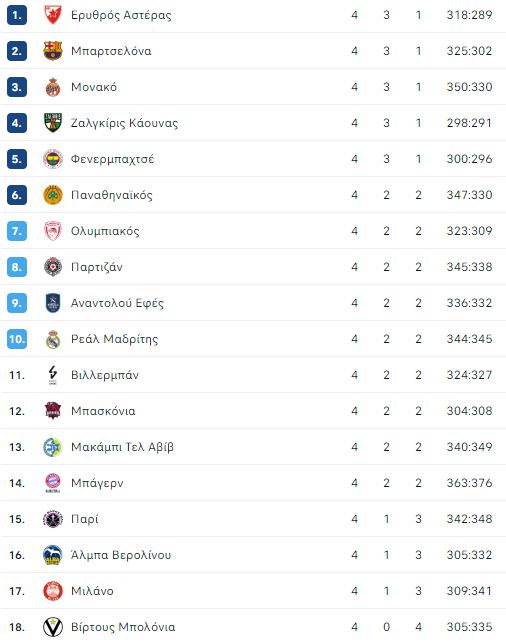Open Άλμπα Βερολίνου team page
Viewport: 506px width, 643px height.
[121, 555]
